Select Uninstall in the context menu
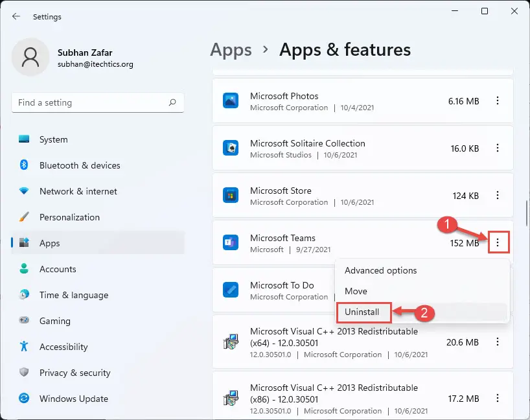The image size is (530, 420). [422, 312]
